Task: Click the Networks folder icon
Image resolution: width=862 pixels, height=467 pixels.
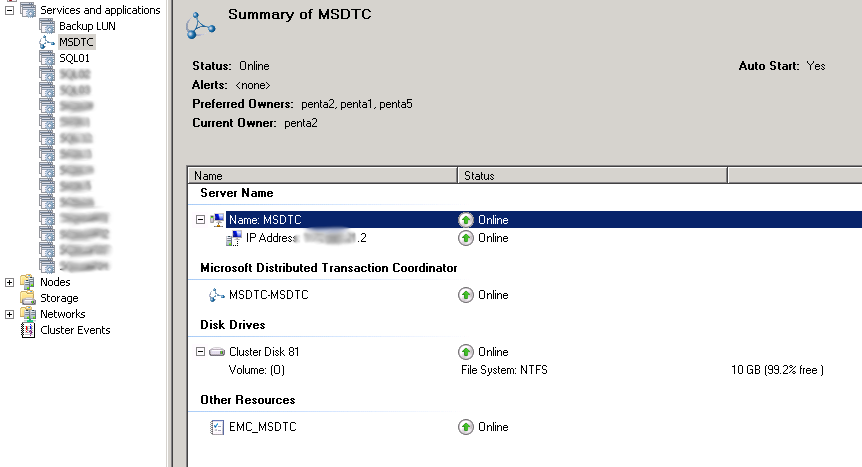Action: (x=28, y=314)
